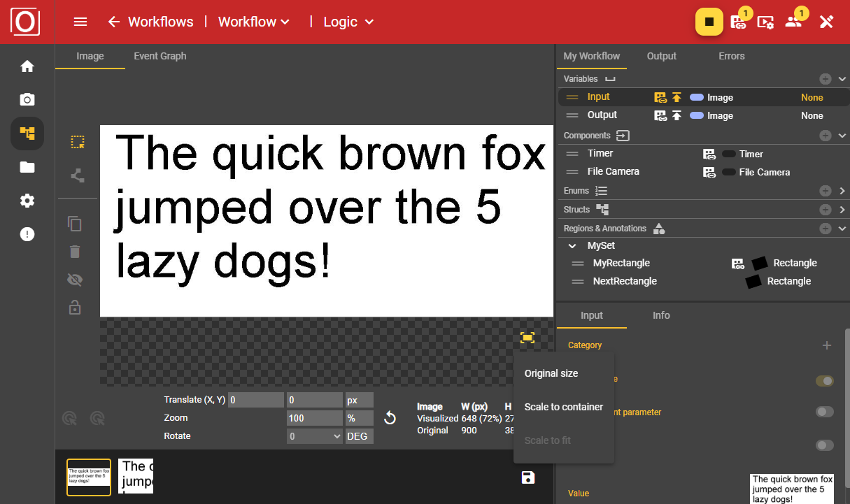
Task: Click the lock icon in the image toolbar
Action: click(x=75, y=307)
